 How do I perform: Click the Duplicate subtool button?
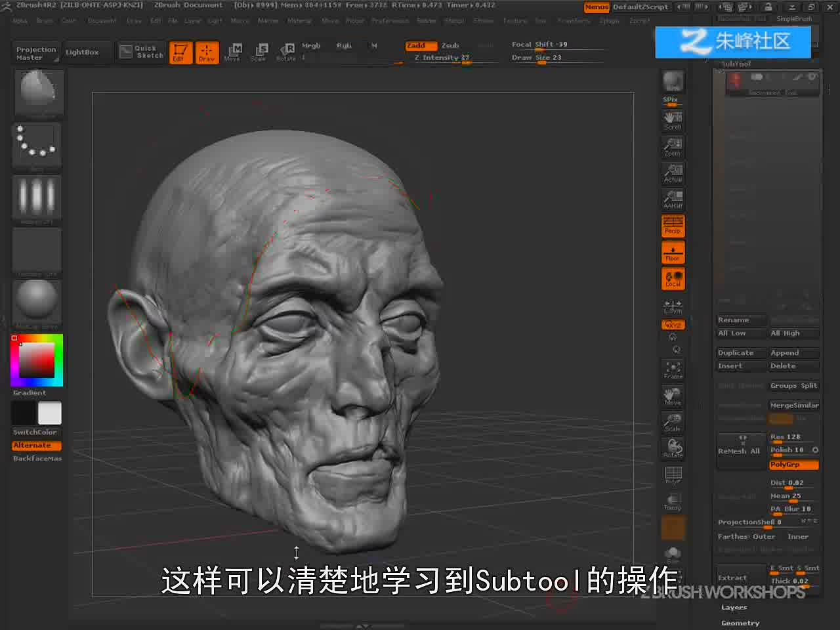[741, 353]
